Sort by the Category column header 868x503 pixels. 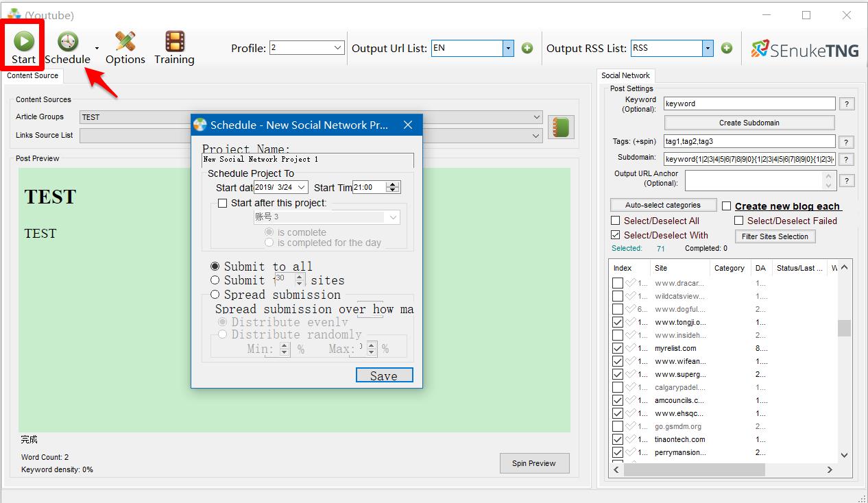coord(730,268)
